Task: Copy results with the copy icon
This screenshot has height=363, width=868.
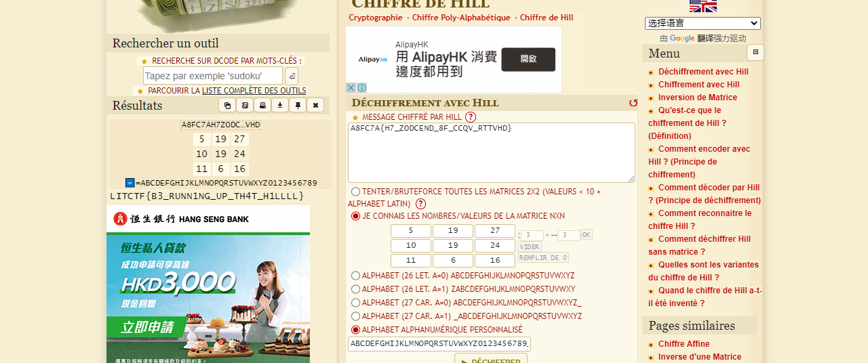Action: tap(227, 105)
